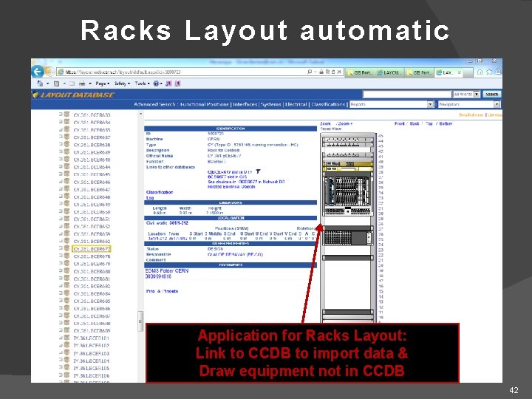
Task: Click the search magnifier in the address bar
Action: [310, 72]
